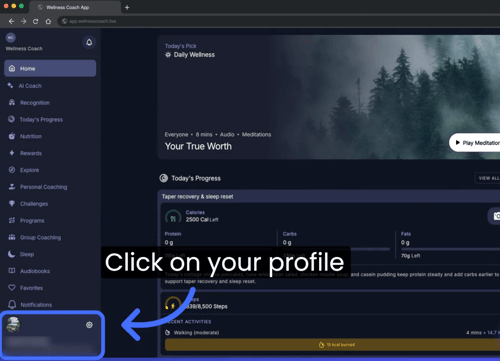Screen dimensions: 500x361
Task: Select the Wellness Coach App tab
Action: click(75, 7)
